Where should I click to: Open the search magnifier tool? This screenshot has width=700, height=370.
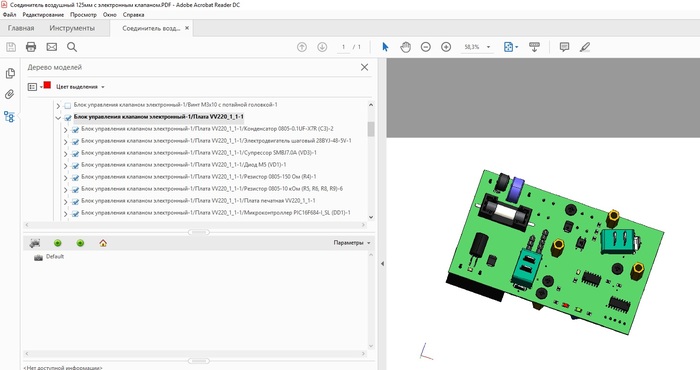(72, 47)
